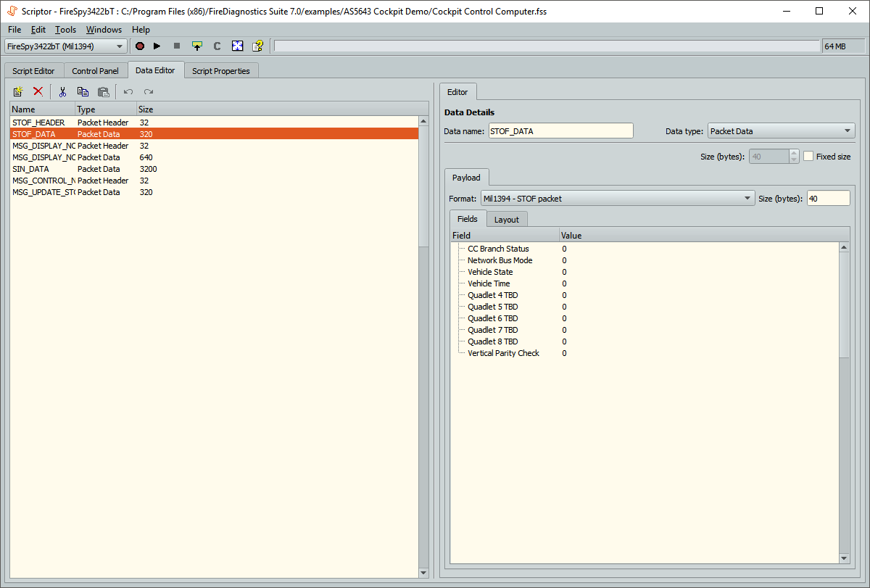Open the Help menu

[141, 30]
